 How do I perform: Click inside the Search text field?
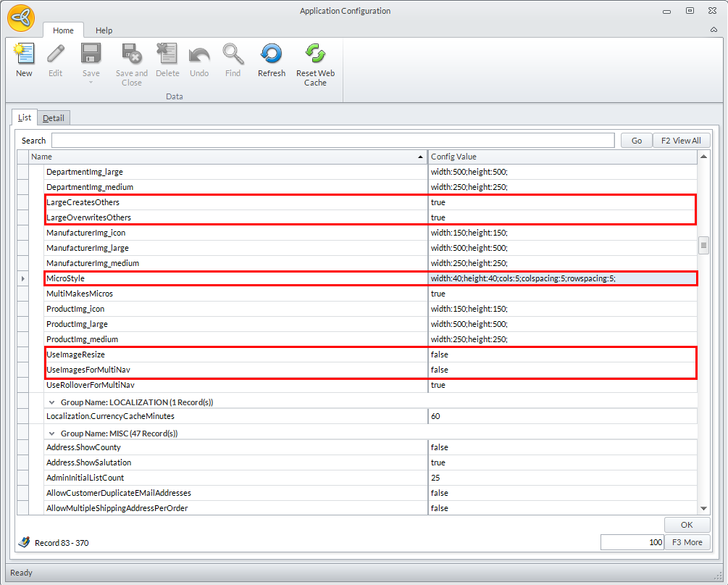tap(333, 141)
